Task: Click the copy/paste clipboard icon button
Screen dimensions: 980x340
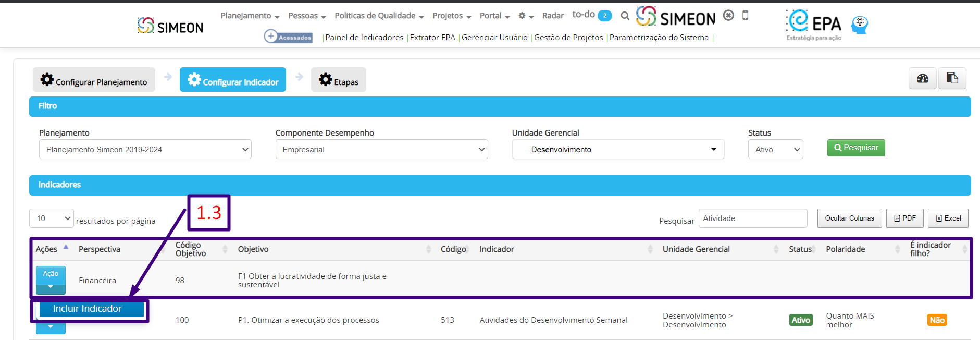Action: (952, 78)
